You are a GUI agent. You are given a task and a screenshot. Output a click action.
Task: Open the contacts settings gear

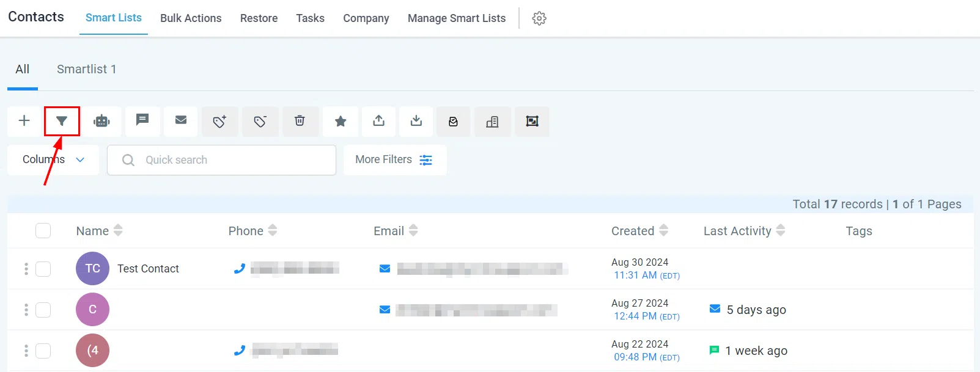coord(539,18)
